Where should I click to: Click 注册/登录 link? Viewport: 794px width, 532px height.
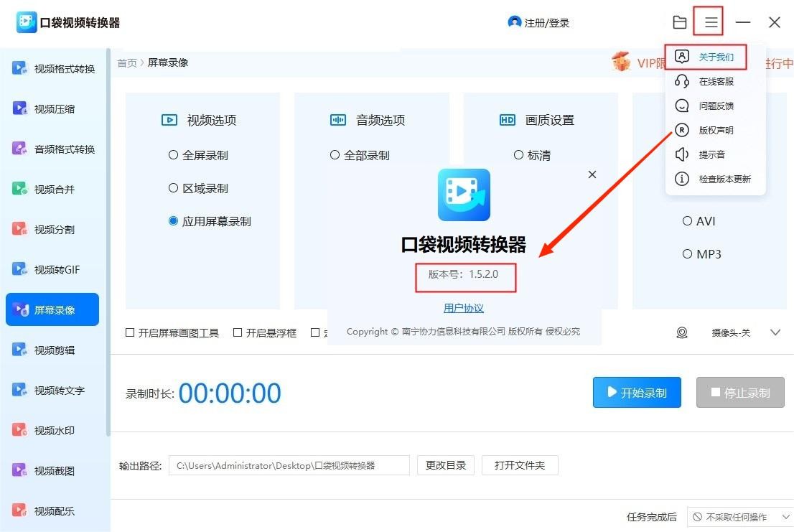547,23
